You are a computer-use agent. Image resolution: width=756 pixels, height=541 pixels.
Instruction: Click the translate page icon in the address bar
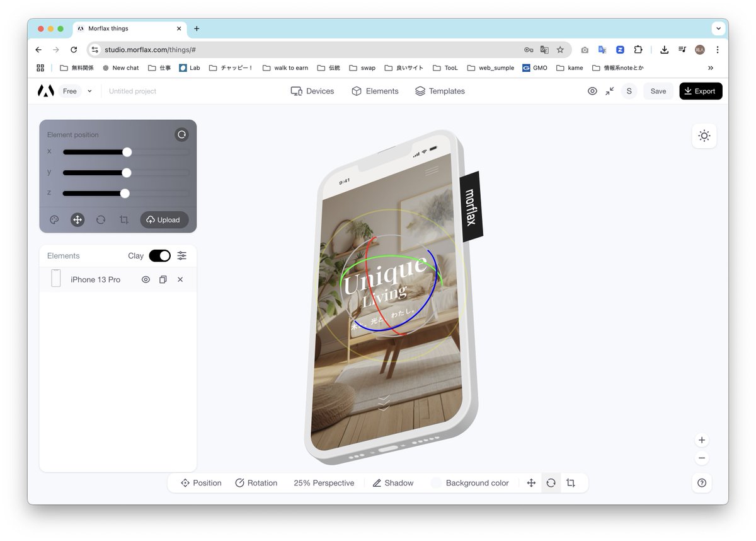(544, 50)
